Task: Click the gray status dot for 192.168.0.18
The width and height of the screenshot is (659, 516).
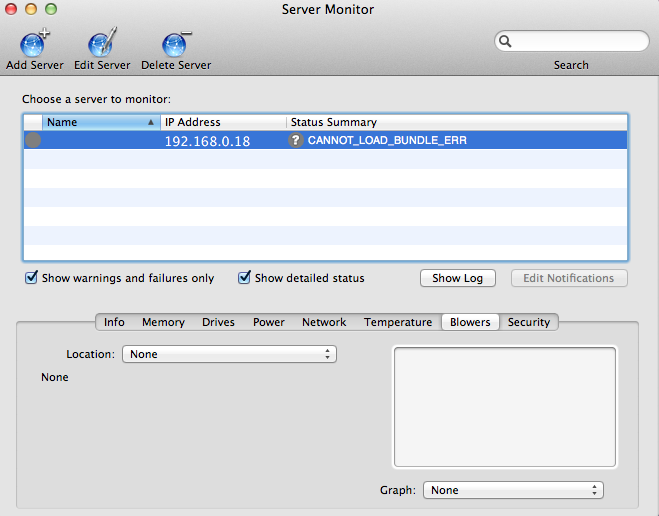Action: [x=33, y=140]
